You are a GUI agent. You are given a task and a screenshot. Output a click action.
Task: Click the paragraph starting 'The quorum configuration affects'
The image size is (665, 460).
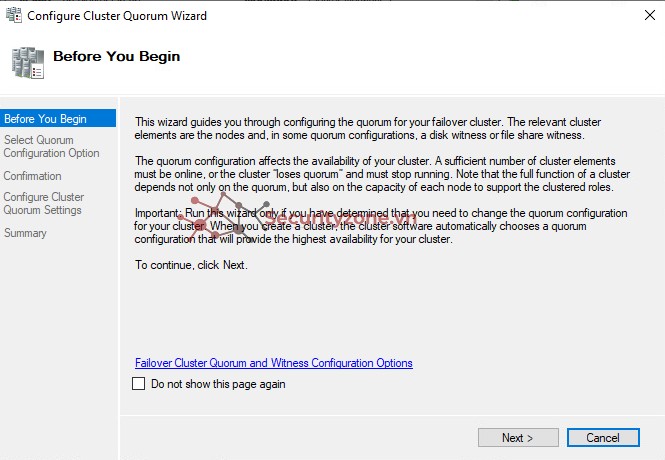tap(382, 174)
